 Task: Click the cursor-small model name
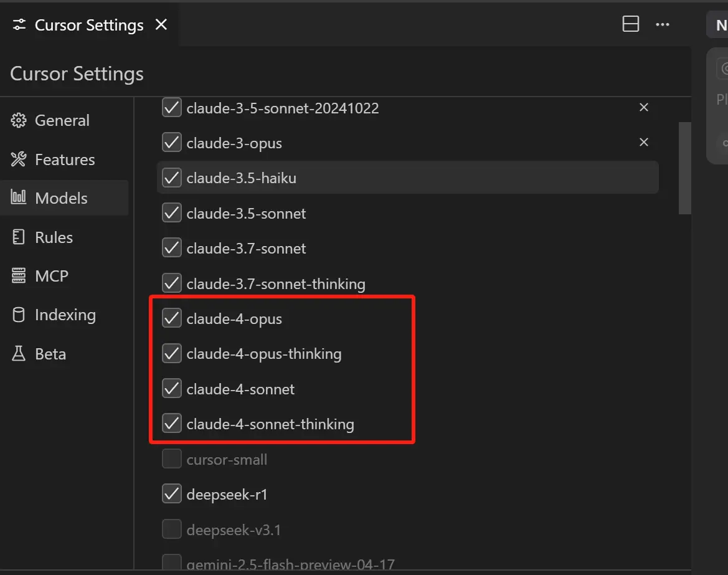pos(227,460)
